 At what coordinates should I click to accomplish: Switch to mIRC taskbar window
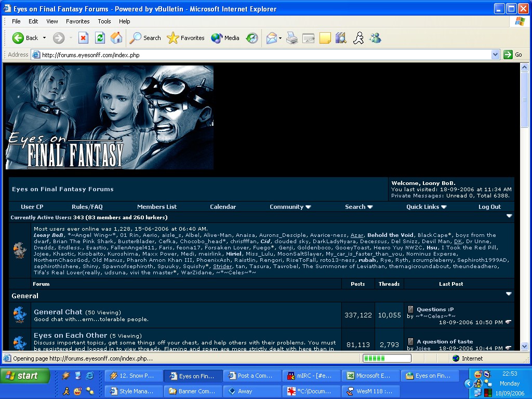[312, 376]
